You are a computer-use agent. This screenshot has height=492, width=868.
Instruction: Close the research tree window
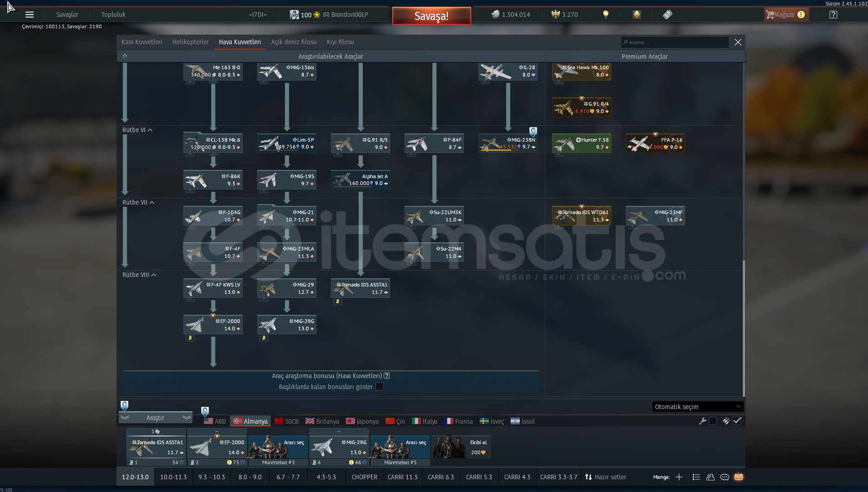(738, 42)
